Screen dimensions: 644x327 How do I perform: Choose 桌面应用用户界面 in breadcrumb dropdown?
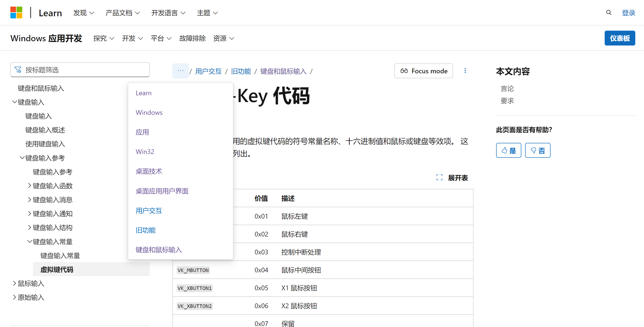click(162, 191)
